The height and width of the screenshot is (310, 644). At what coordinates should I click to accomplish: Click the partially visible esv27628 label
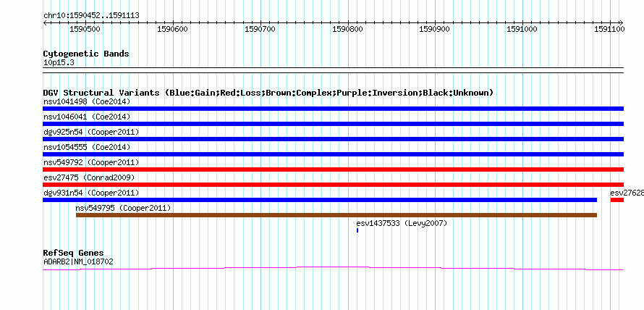[627, 193]
